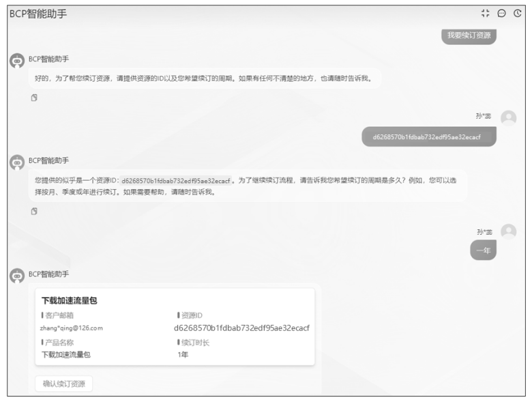The image size is (532, 402).
Task: Click the 续订时长 value 1年
Action: click(183, 354)
